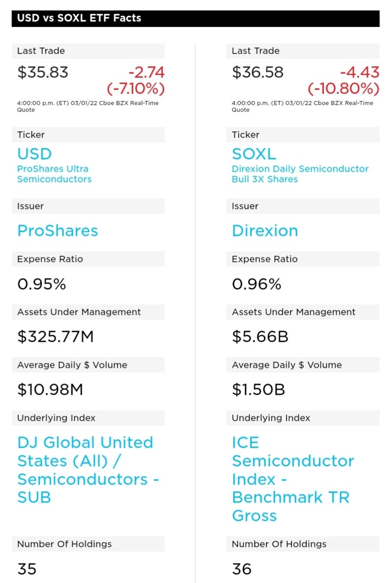
Task: Click the -2.74 (-7.10%) price change
Action: click(136, 81)
